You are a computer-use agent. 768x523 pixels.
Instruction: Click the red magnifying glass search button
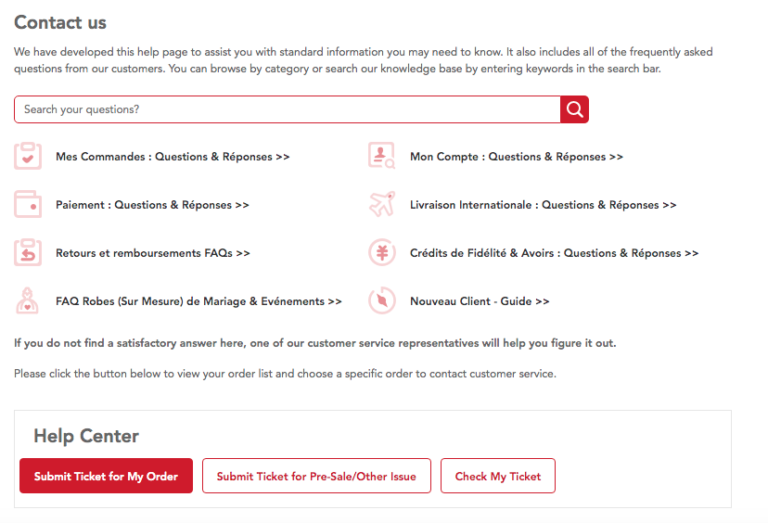[x=574, y=110]
